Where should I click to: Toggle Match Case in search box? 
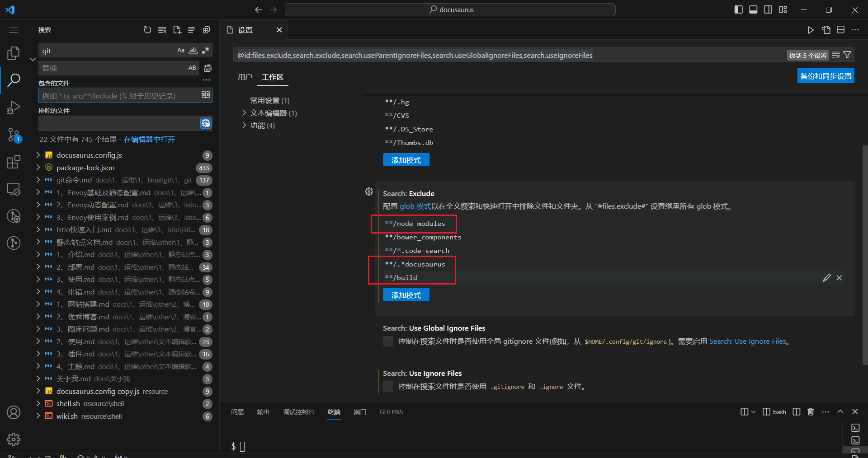tap(181, 50)
